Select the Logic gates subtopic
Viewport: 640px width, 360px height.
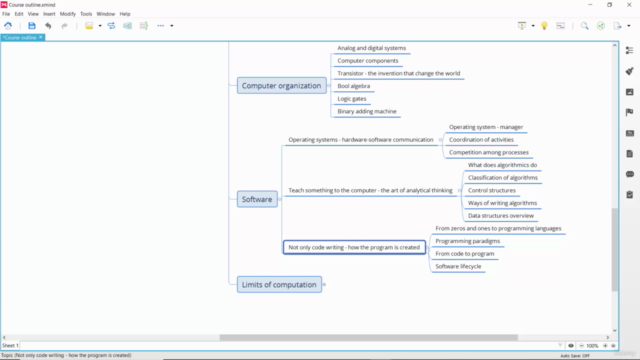pos(352,99)
